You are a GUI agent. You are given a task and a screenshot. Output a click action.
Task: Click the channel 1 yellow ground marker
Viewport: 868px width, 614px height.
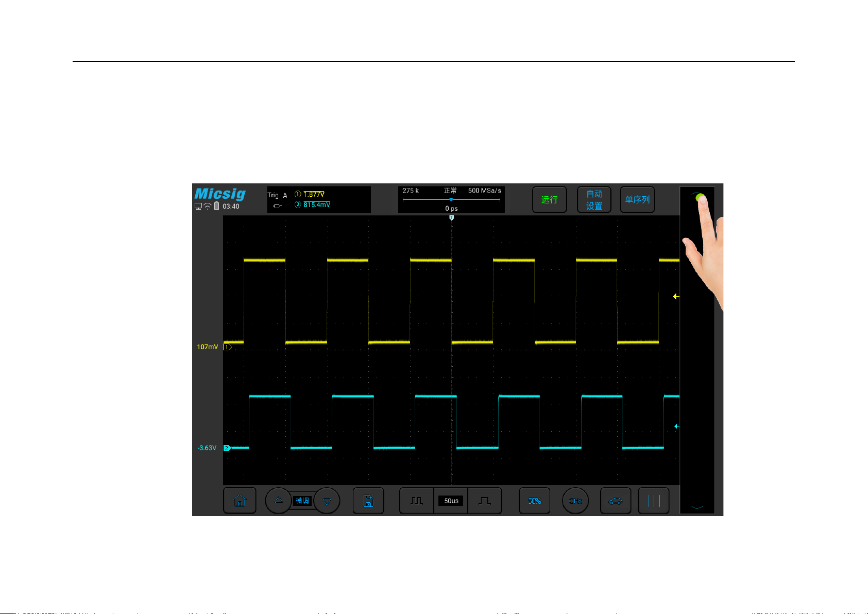pos(227,347)
